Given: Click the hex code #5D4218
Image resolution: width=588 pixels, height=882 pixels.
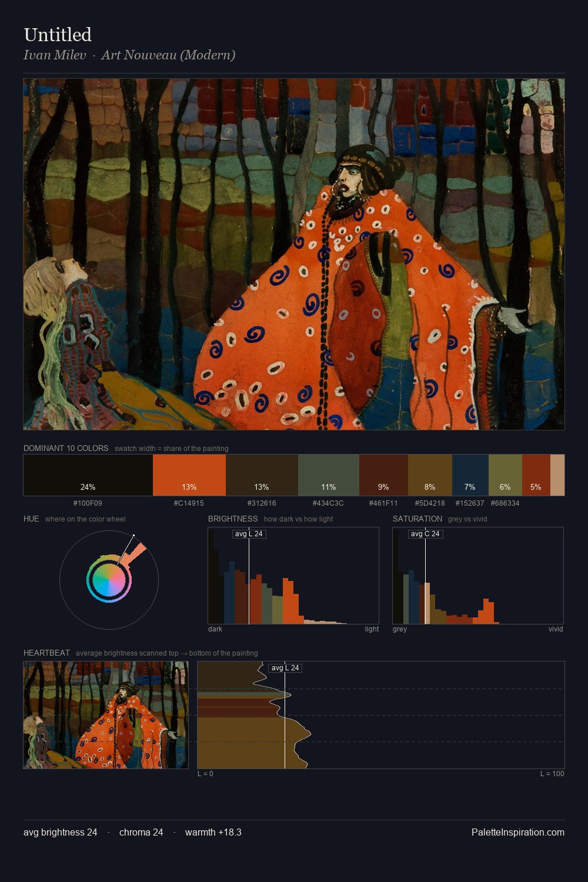Looking at the screenshot, I should [430, 503].
